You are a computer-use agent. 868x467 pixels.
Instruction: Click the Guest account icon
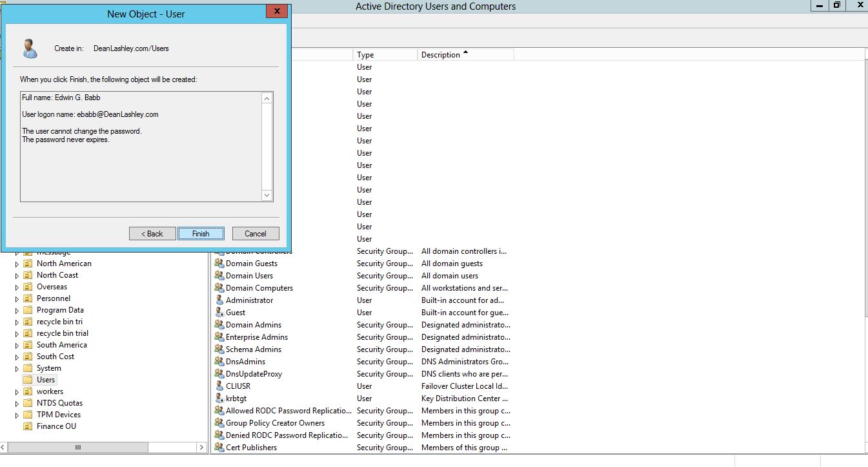pos(219,313)
